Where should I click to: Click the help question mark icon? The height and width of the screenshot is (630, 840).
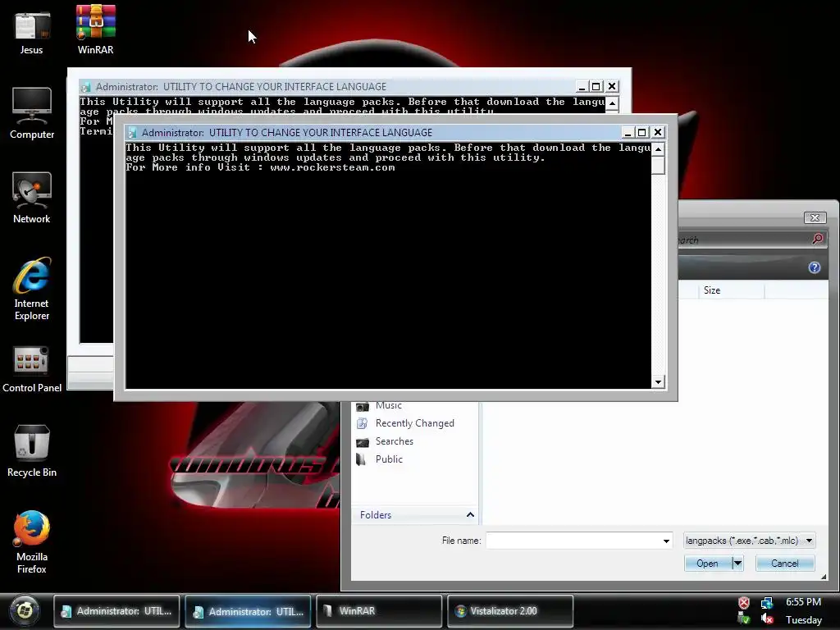click(x=815, y=267)
